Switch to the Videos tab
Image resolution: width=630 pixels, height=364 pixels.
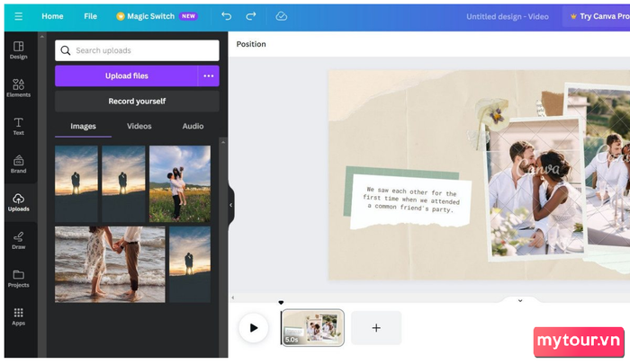coord(139,126)
